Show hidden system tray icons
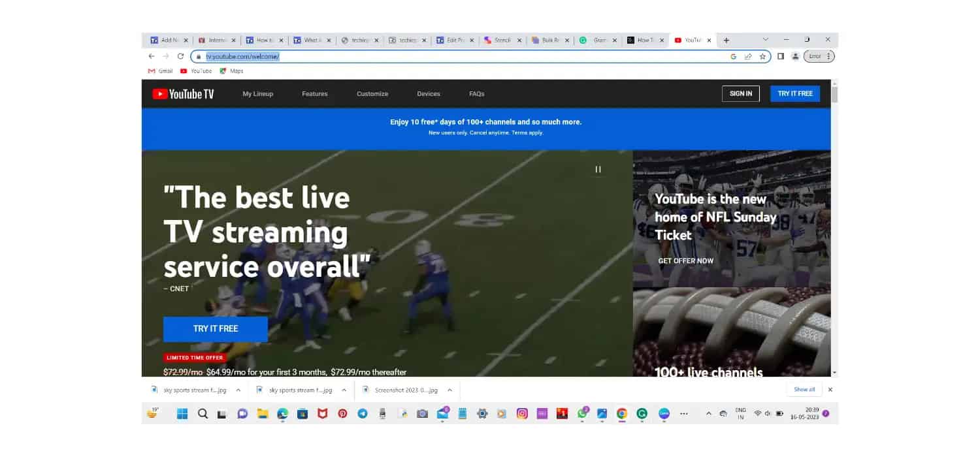 click(709, 413)
